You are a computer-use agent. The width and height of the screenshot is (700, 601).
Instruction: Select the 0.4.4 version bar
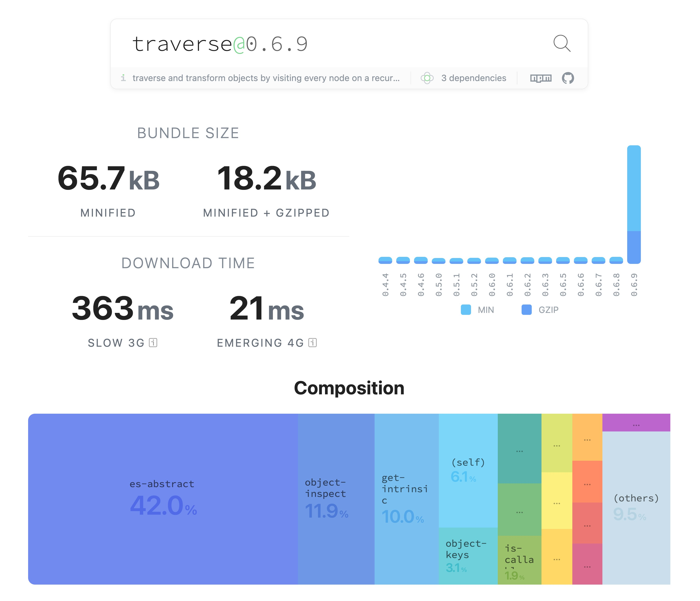[x=385, y=260]
